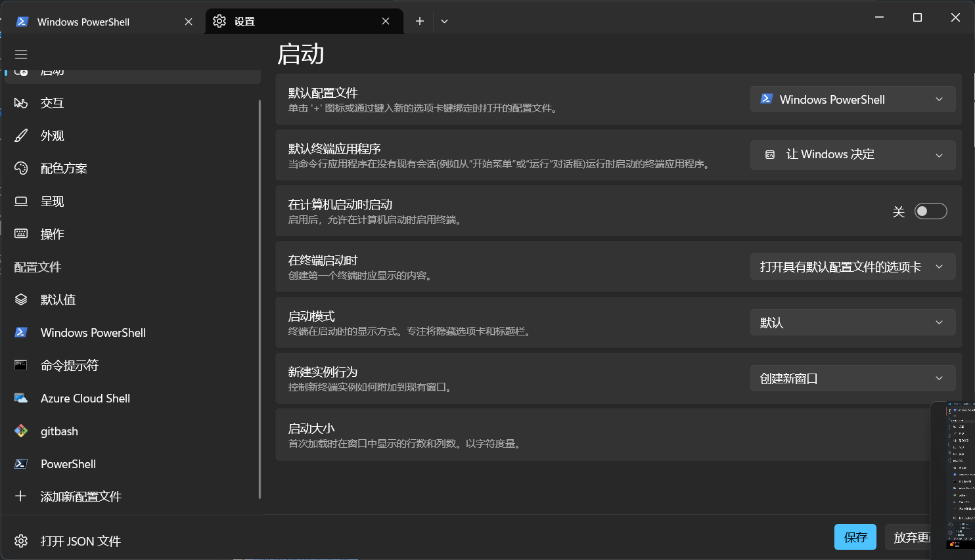The height and width of the screenshot is (560, 975).
Task: Open 外观 settings via paintbrush icon
Action: (x=20, y=135)
